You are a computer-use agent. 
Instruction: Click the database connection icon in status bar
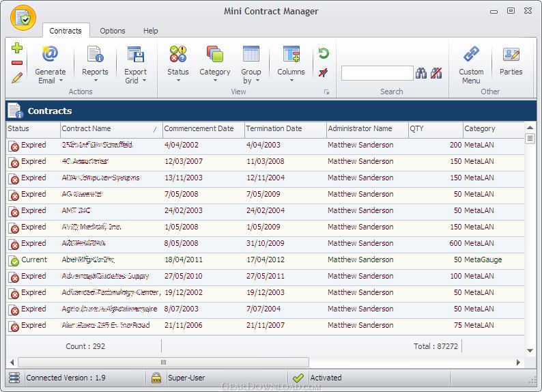click(x=14, y=378)
